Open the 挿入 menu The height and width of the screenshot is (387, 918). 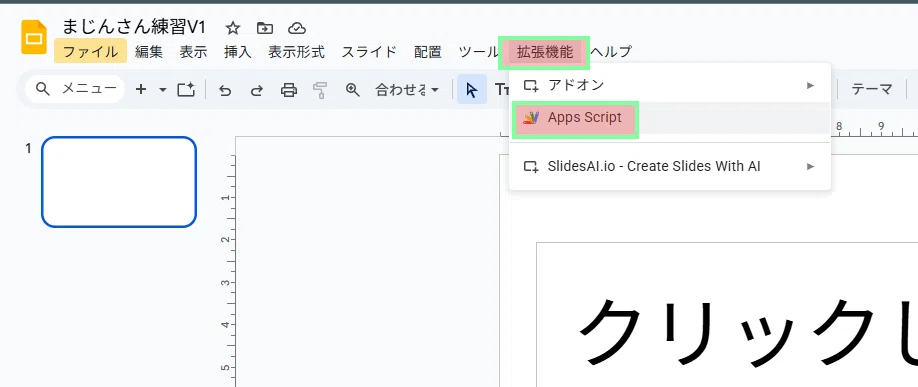tap(238, 52)
